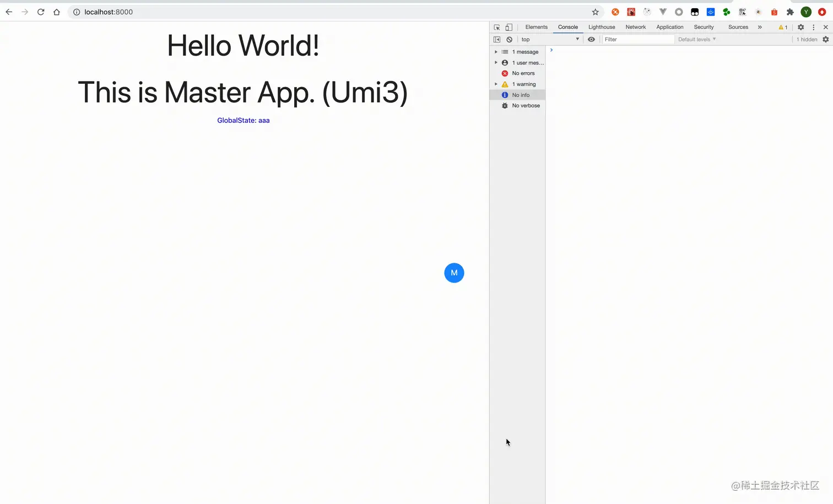This screenshot has height=504, width=833.
Task: Expand the 1 message group
Action: pyautogui.click(x=496, y=52)
